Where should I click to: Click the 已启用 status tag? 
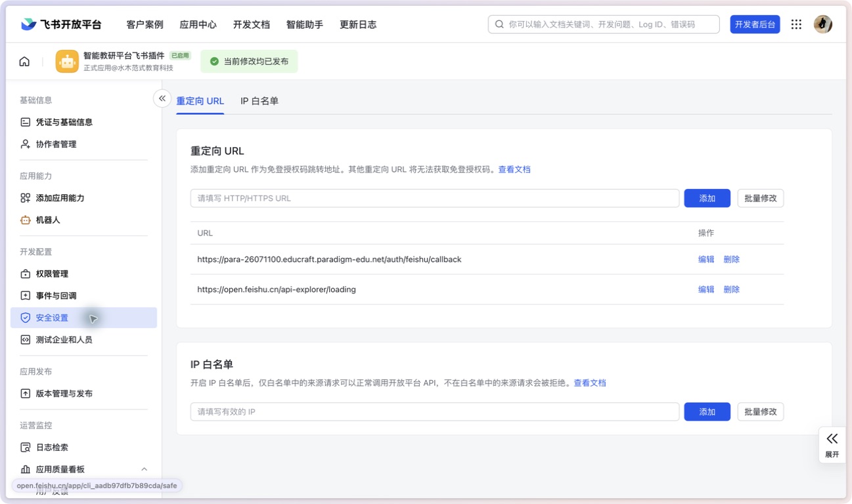tap(179, 56)
